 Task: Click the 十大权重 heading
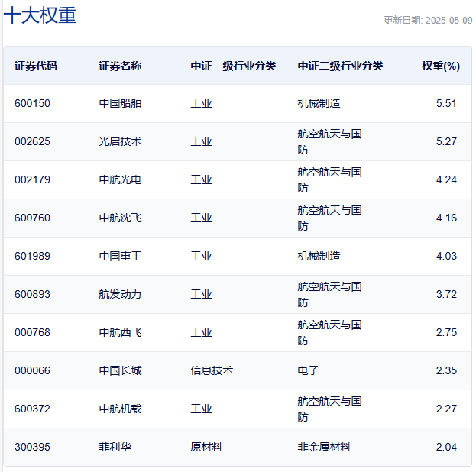pos(40,15)
